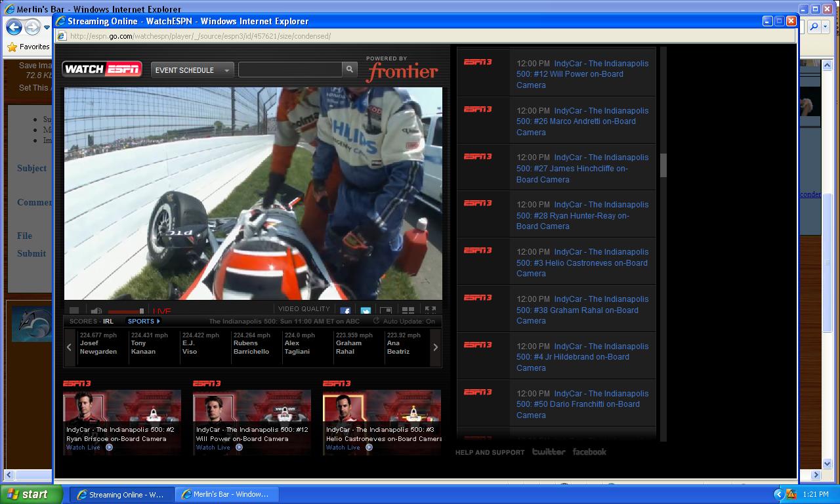Pop out the video player
This screenshot has height=504, width=840.
tap(386, 311)
